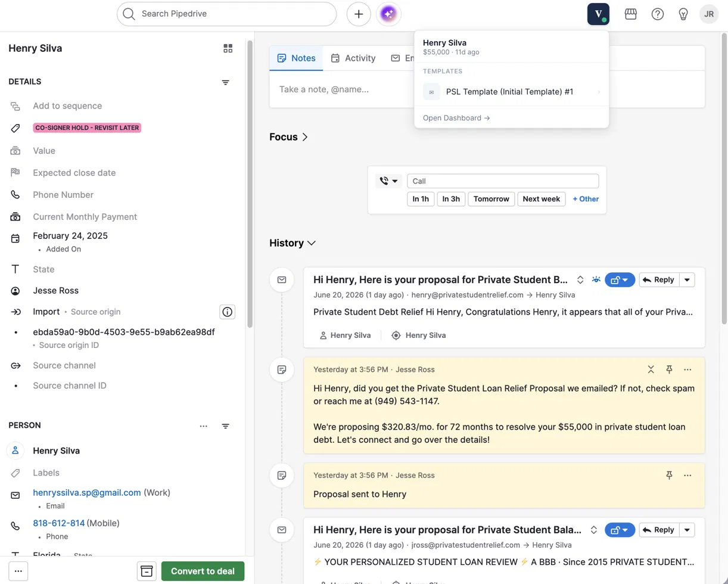Click the Convert to deal button
This screenshot has width=728, height=584.
[x=203, y=571]
